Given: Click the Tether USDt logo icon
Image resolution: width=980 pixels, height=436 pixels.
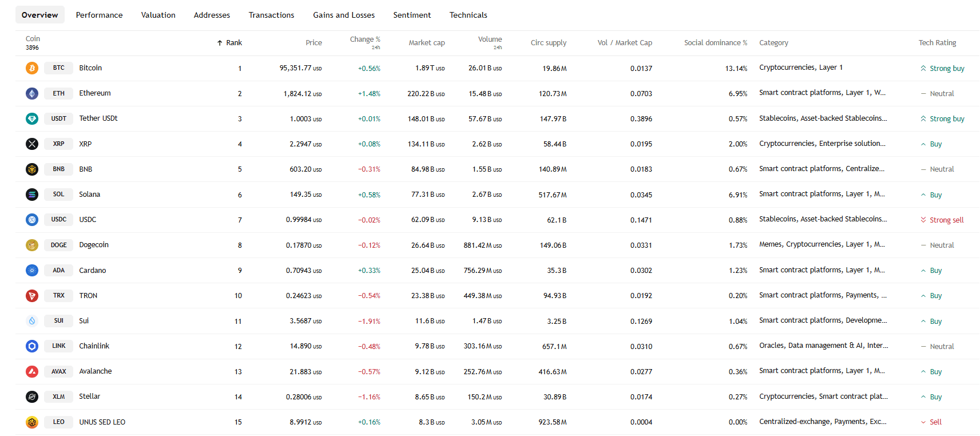Looking at the screenshot, I should pyautogui.click(x=32, y=118).
